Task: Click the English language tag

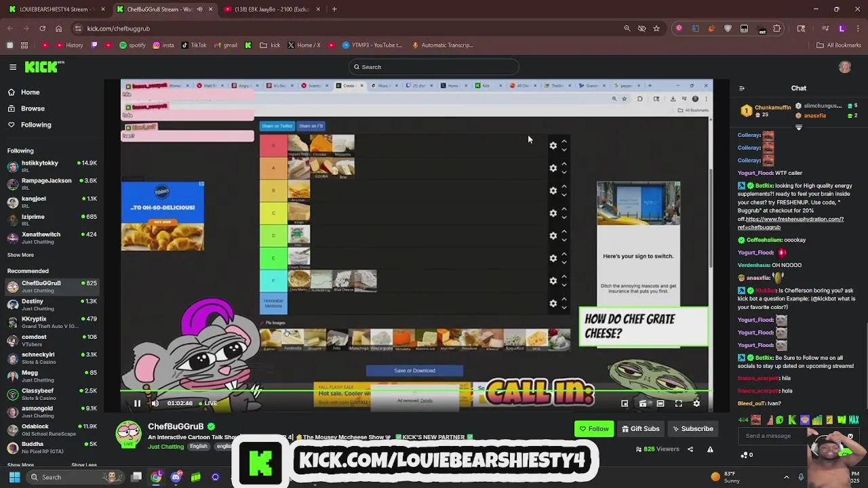Action: pyautogui.click(x=198, y=447)
